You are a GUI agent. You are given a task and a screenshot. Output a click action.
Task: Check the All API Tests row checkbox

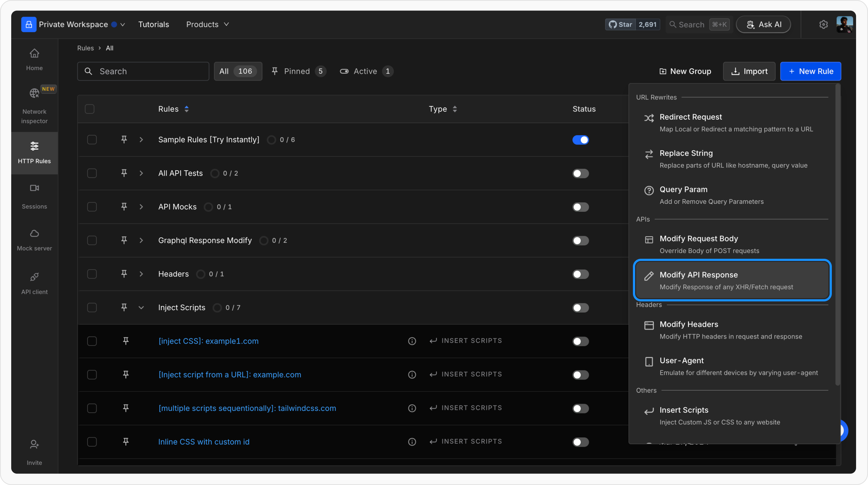pos(92,173)
